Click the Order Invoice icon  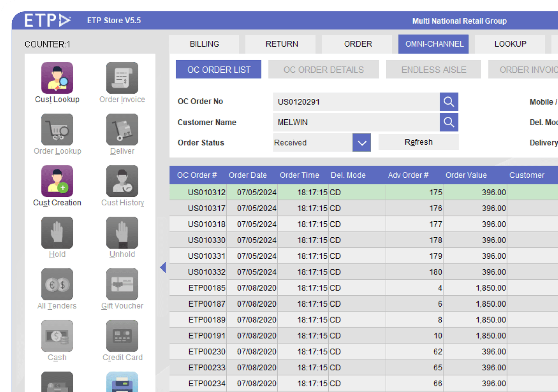[x=122, y=78]
